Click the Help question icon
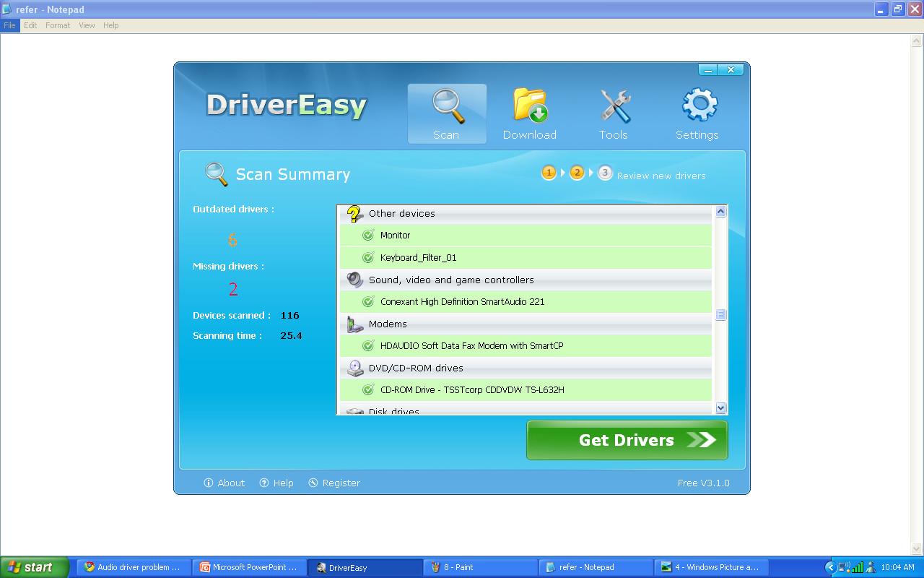Image resolution: width=924 pixels, height=578 pixels. 264,483
